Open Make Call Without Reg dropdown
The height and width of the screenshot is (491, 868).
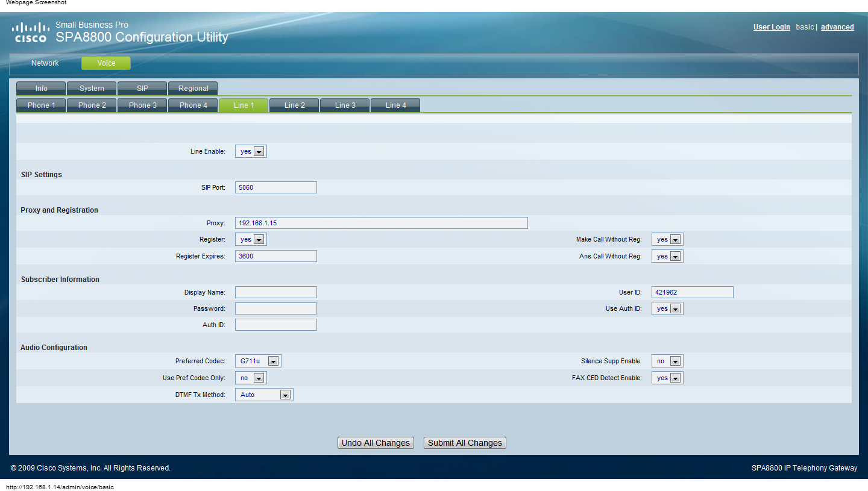coord(667,240)
